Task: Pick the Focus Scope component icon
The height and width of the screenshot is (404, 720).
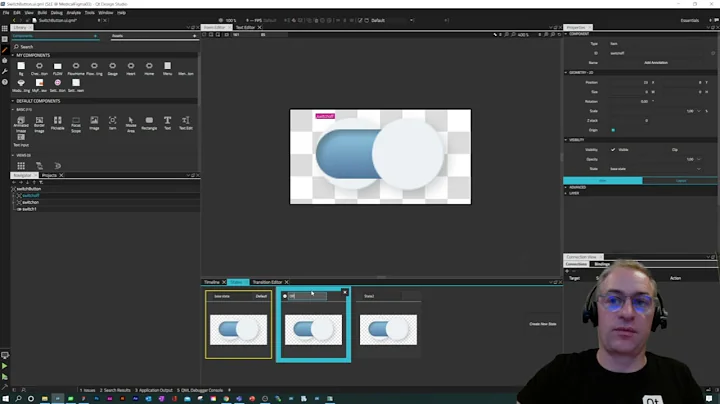Action: pyautogui.click(x=76, y=120)
